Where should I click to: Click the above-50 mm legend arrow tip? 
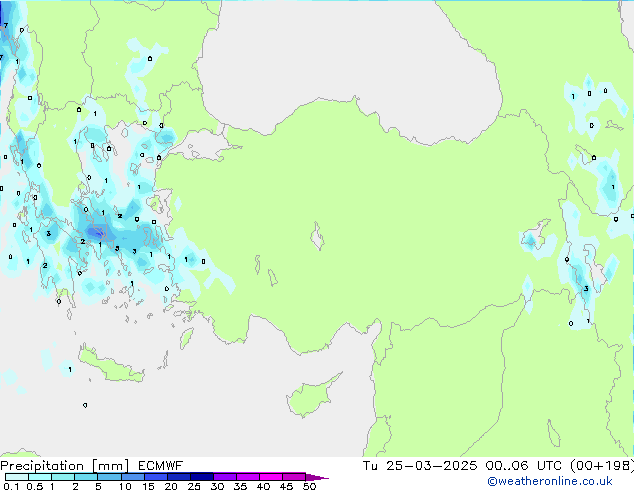click(317, 477)
